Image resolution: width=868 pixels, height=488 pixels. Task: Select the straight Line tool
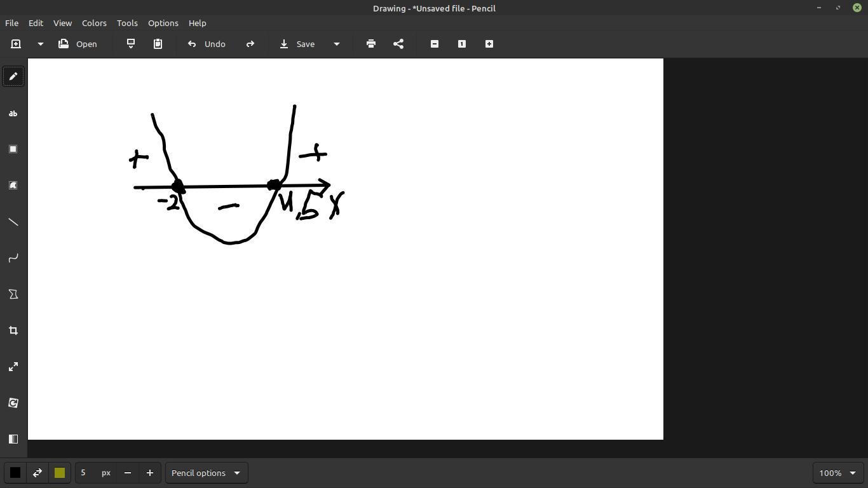pos(13,222)
